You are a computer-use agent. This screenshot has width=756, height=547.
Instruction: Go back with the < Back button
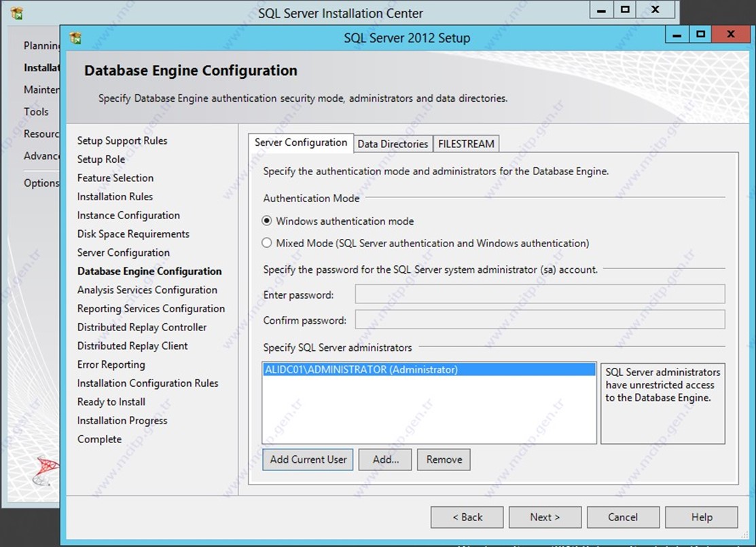[467, 517]
